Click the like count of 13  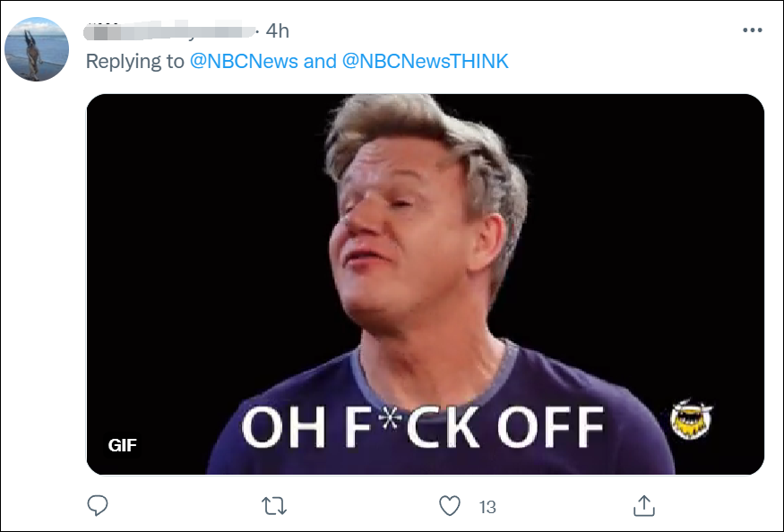point(487,507)
